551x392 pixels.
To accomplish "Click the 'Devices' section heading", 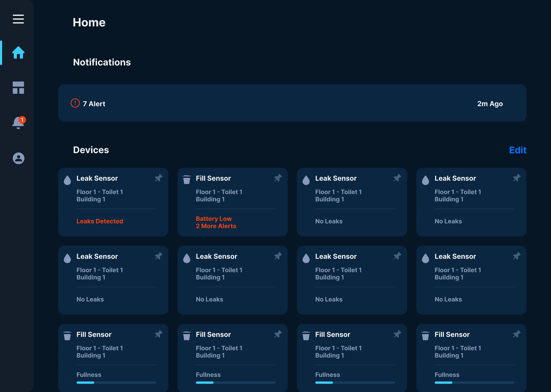I will [91, 150].
